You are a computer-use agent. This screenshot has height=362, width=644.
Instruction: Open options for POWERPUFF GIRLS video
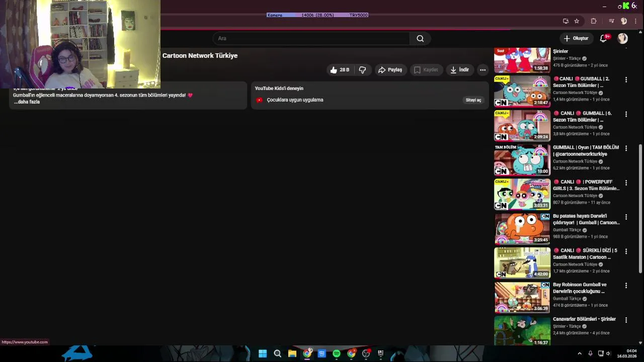(x=626, y=183)
